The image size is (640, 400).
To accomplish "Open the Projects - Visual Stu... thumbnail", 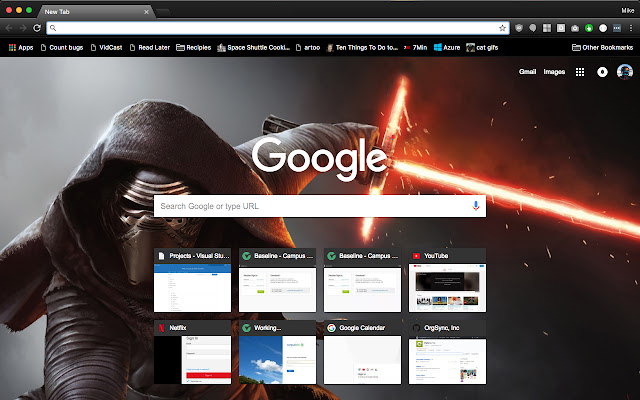I will (192, 280).
